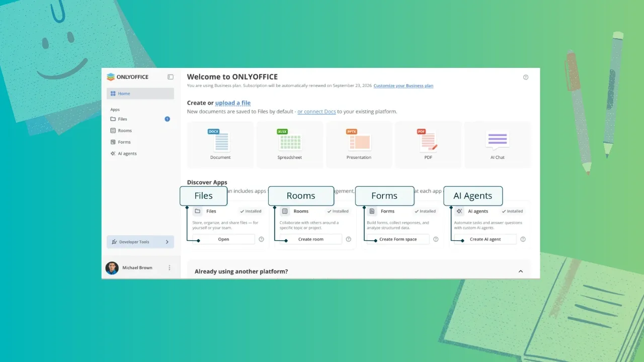Click the or connect Docs link
The width and height of the screenshot is (644, 362).
[x=316, y=112]
